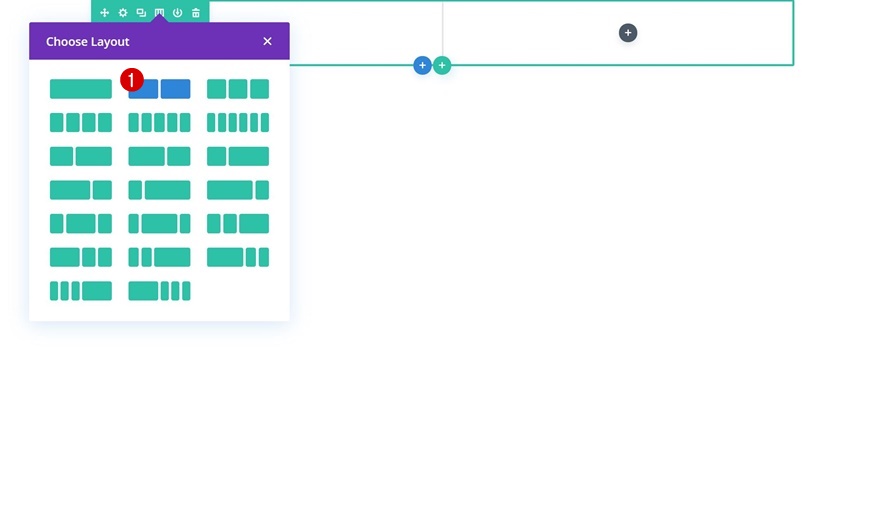Click the dark gray add module button
This screenshot has height=528, width=880.
click(x=628, y=33)
